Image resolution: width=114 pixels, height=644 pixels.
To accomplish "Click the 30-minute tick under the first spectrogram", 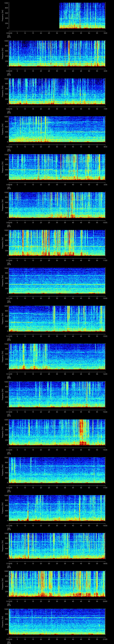I will pyautogui.click(x=57, y=33).
